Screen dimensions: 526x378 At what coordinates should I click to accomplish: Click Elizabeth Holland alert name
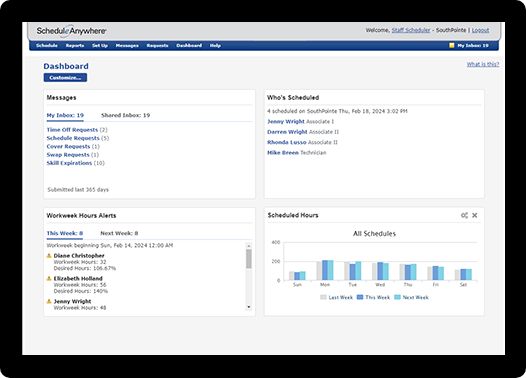[78, 278]
